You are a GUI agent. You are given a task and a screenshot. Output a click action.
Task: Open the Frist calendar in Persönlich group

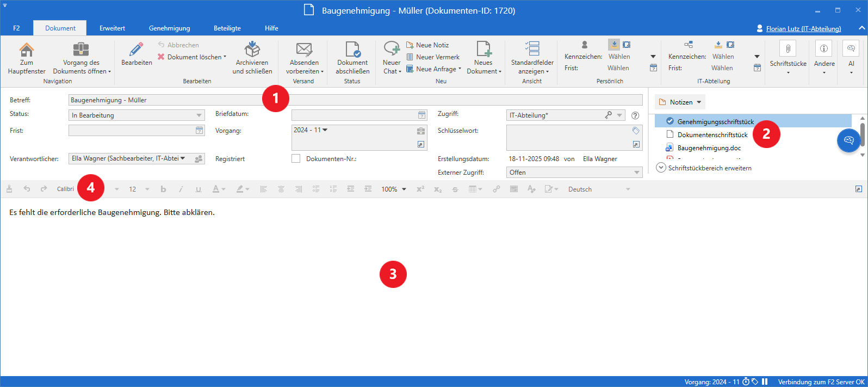(654, 68)
